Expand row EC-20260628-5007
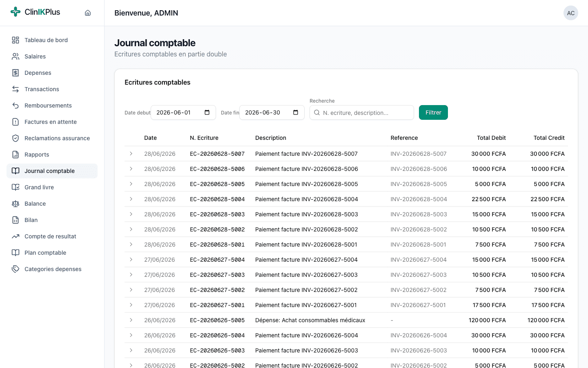This screenshot has width=588, height=368. pos(131,154)
